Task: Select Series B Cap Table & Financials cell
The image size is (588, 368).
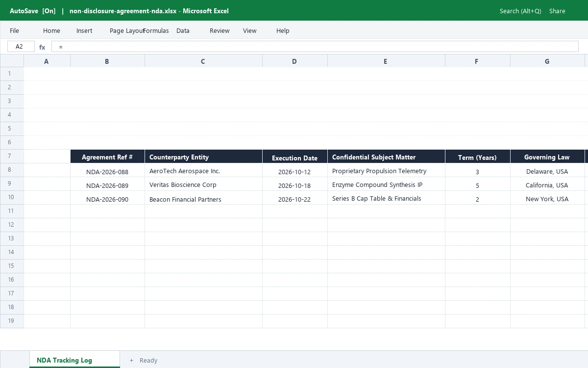Action: pos(386,198)
